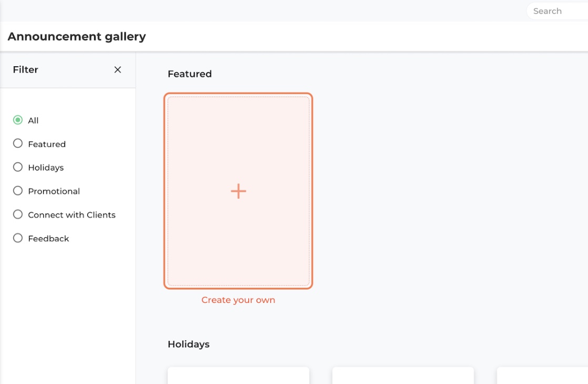This screenshot has height=384, width=588.
Task: Select the Feedback filter radio button
Action: coord(18,238)
